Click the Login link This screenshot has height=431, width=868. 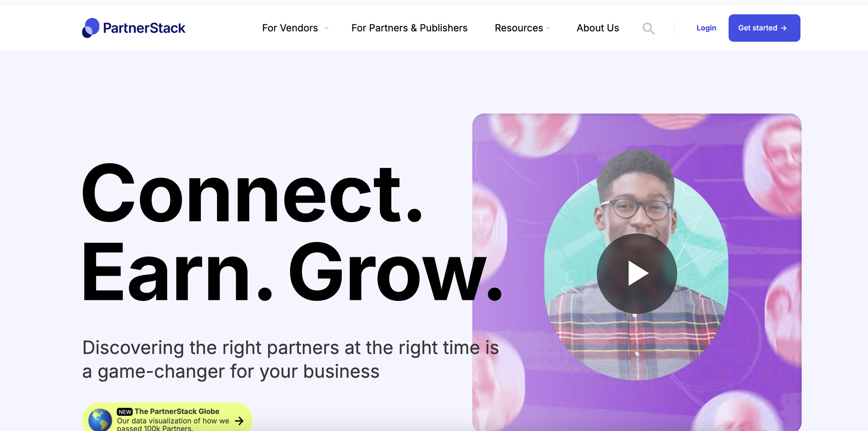pos(706,28)
